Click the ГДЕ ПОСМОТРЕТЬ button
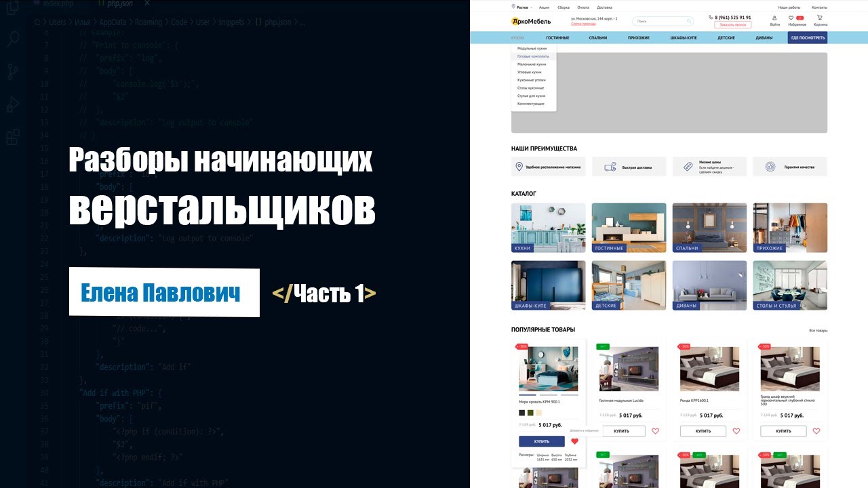 808,38
